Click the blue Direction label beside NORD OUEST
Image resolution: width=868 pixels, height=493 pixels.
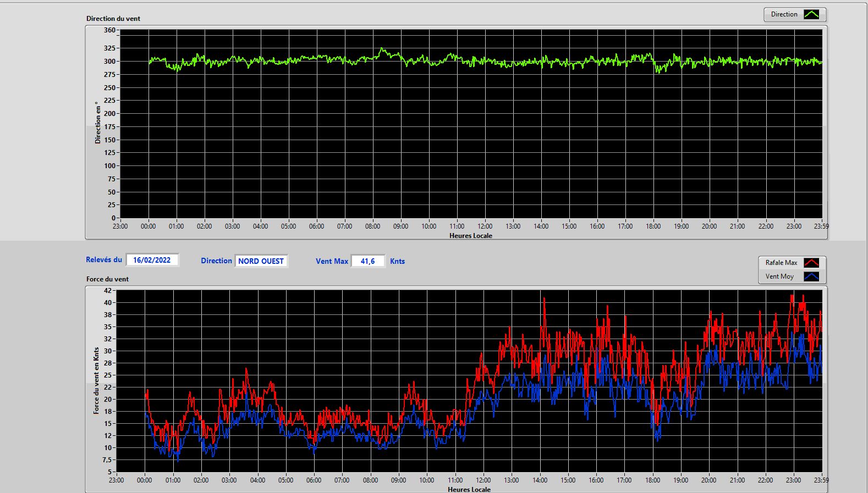[x=216, y=261]
